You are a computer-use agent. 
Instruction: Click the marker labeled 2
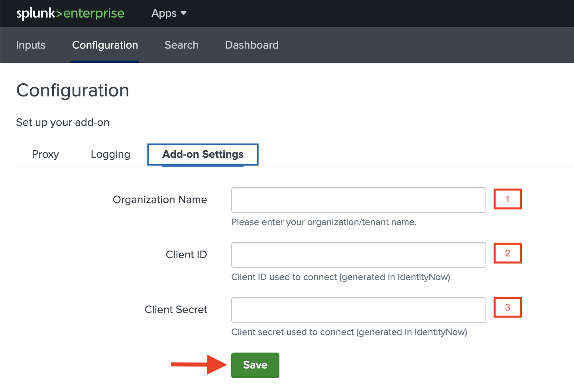coord(507,253)
